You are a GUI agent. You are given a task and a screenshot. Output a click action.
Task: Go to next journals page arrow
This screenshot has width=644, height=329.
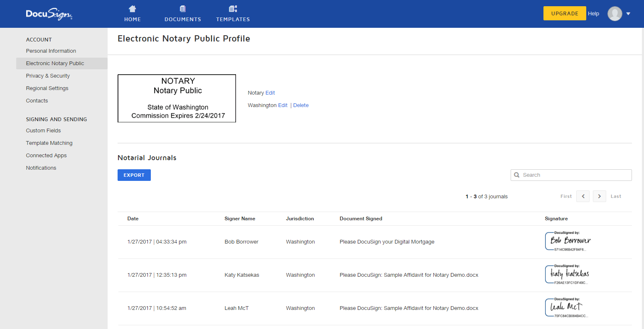pyautogui.click(x=599, y=196)
